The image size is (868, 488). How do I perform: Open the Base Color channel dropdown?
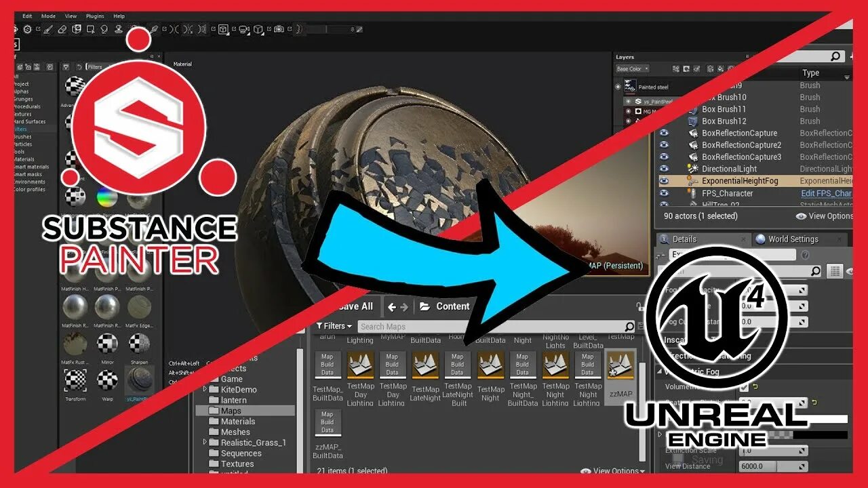click(632, 68)
